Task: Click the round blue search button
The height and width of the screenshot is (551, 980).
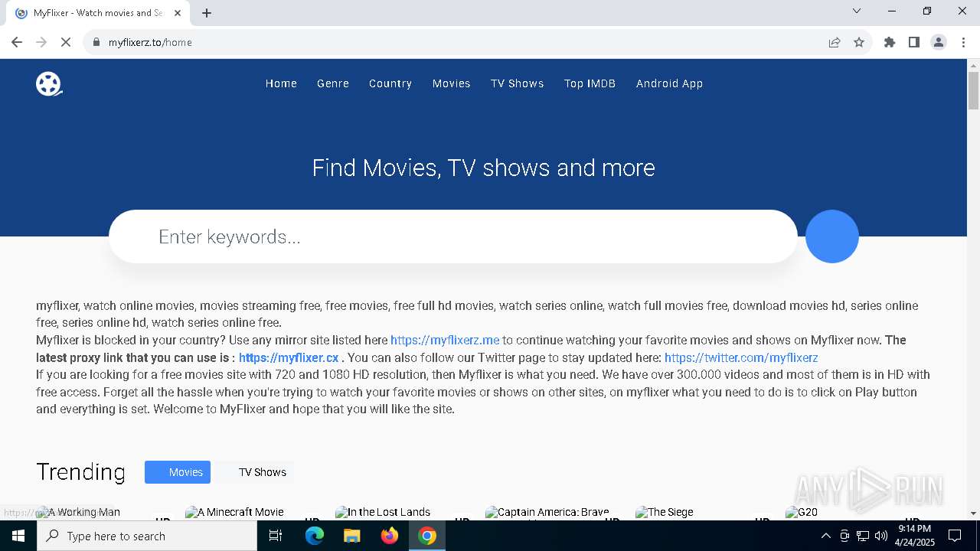Action: coord(832,236)
